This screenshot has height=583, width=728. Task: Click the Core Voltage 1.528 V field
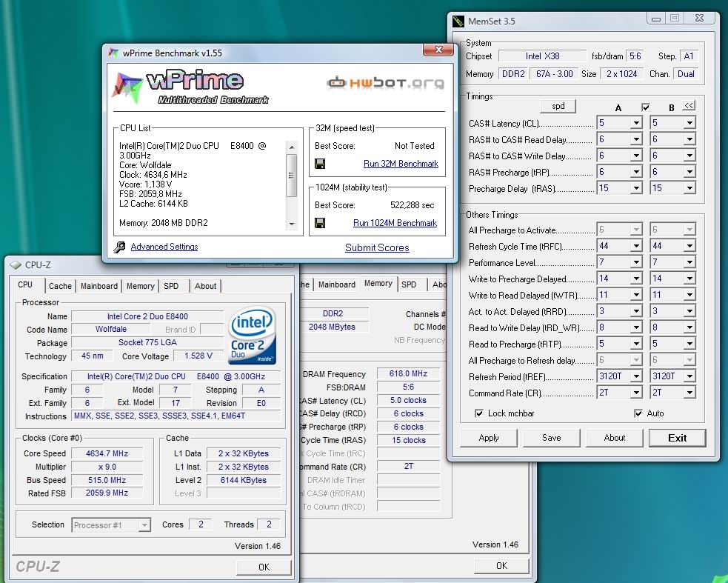pos(198,356)
